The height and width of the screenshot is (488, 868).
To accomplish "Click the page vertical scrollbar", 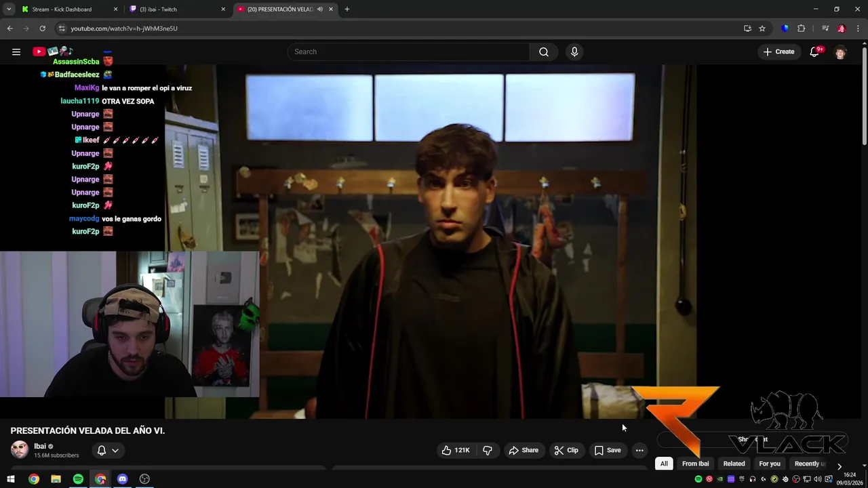I will coord(865,95).
